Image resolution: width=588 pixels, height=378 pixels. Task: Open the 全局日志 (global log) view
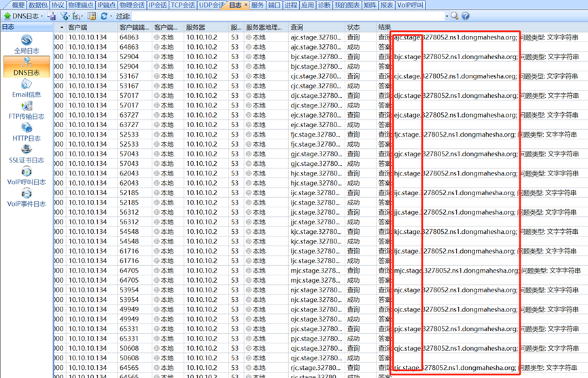pos(27,44)
